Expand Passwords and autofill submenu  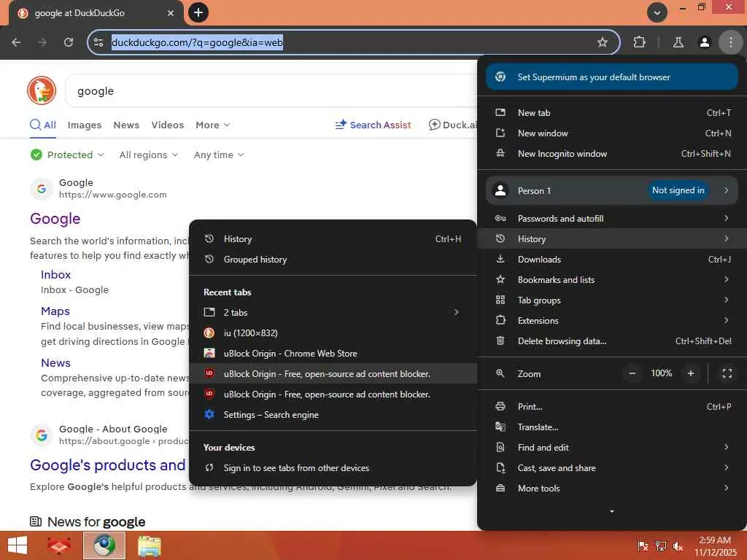pyautogui.click(x=612, y=219)
